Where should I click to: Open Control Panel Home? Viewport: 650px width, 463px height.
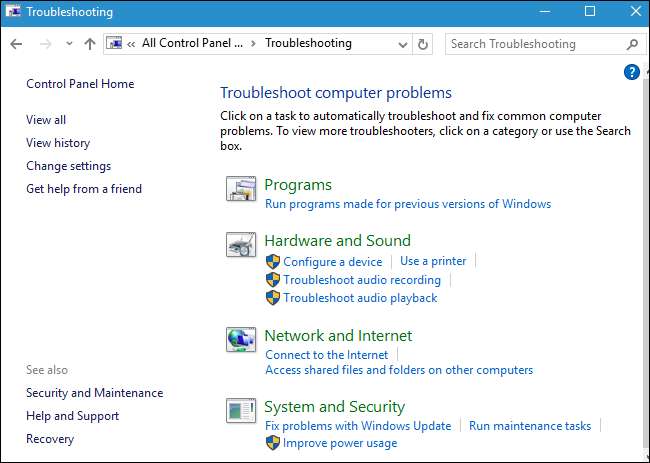coord(80,84)
